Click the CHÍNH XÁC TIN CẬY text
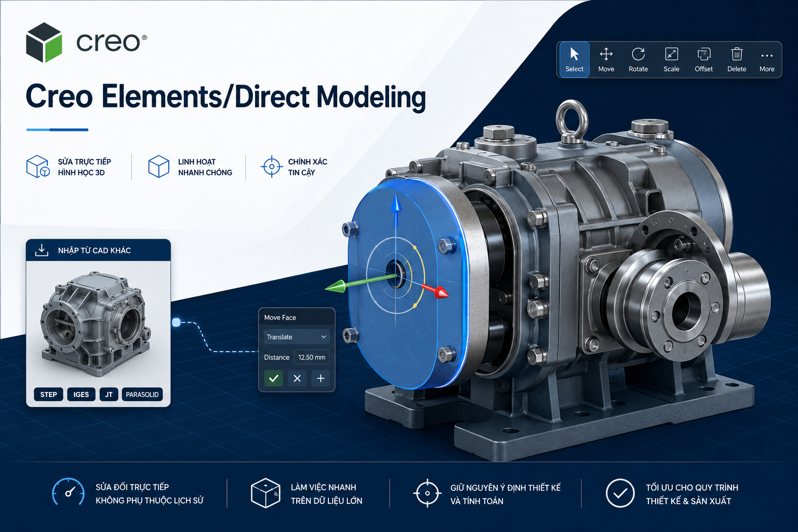This screenshot has height=532, width=798. tap(308, 167)
